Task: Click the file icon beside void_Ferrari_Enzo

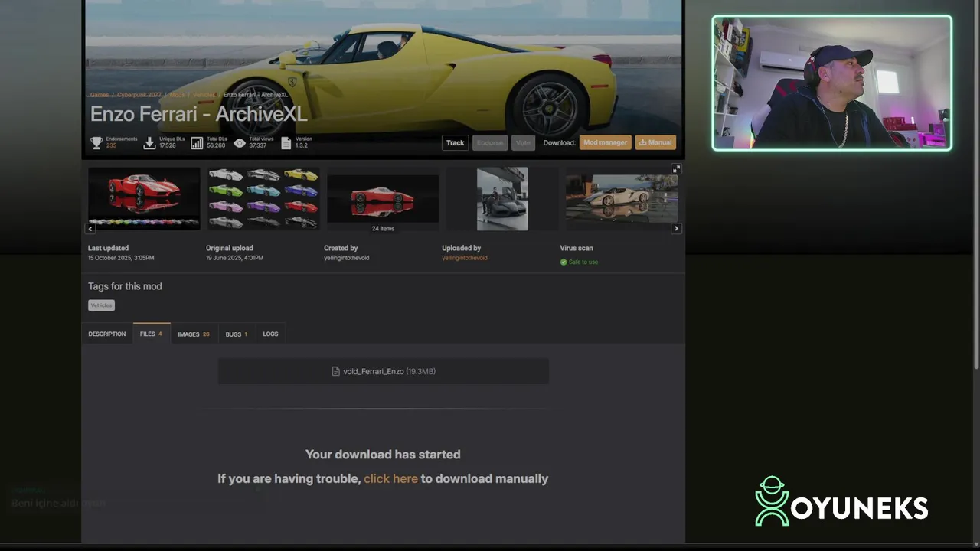Action: (335, 371)
